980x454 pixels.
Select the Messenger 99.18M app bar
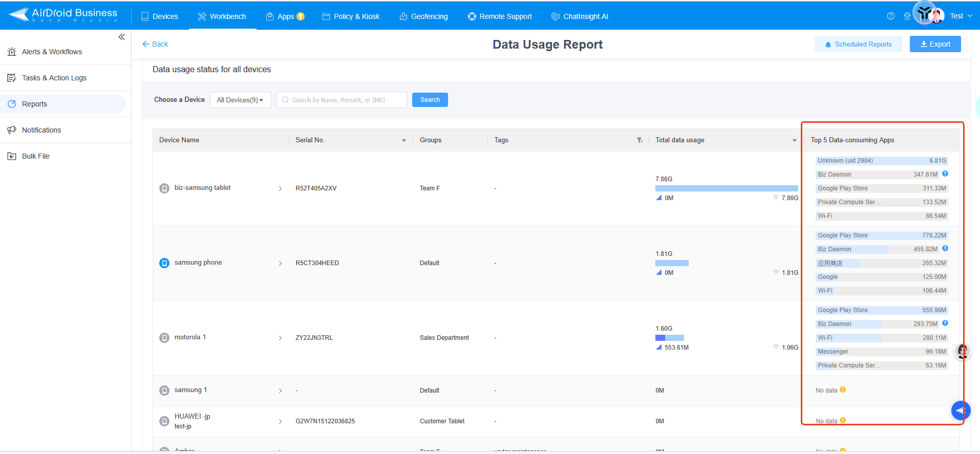tap(882, 352)
